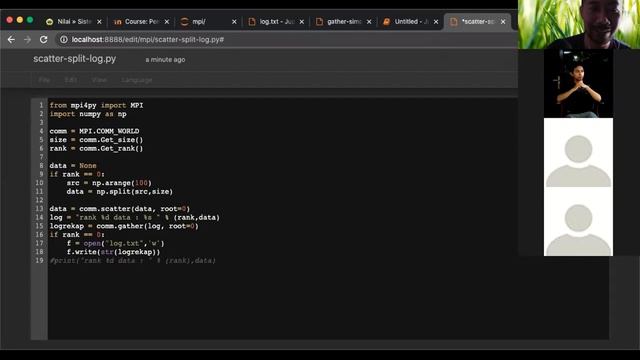This screenshot has height=360, width=640.
Task: Open the Language menu in editor
Action: click(x=137, y=80)
